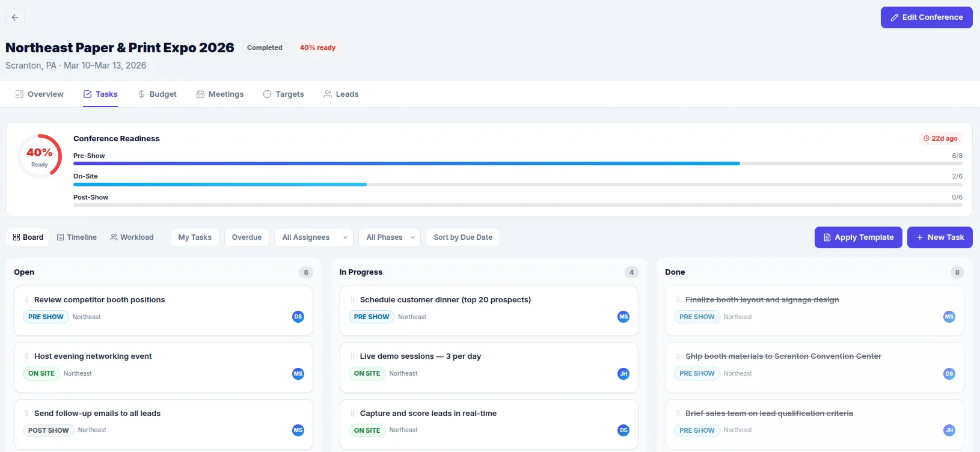The image size is (980, 452).
Task: Click Sort by Due Date control
Action: (462, 237)
